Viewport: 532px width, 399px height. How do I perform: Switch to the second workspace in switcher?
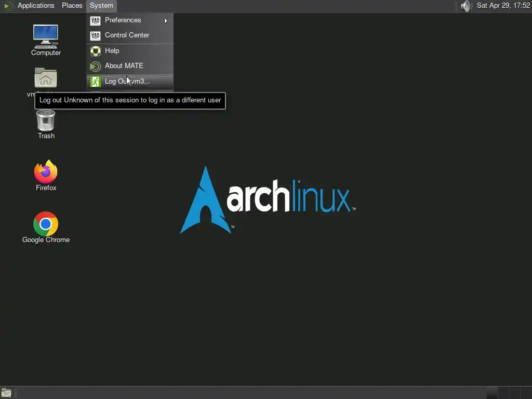503,393
